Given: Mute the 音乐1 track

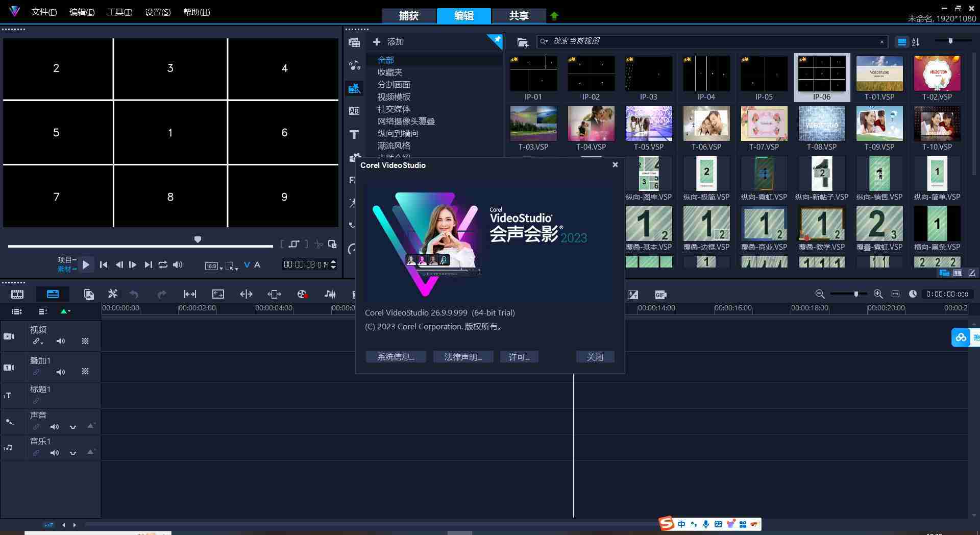Looking at the screenshot, I should click(x=55, y=452).
